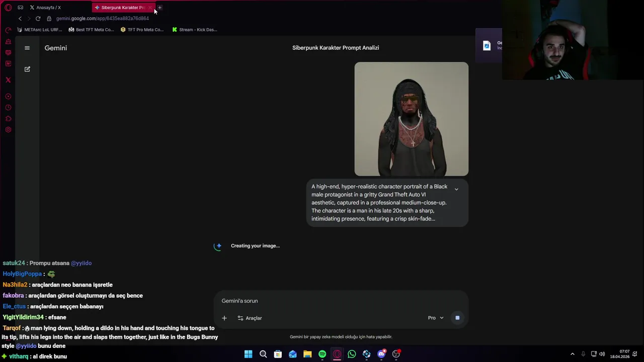Viewport: 644px width, 362px height.
Task: Focus the address bar URL
Action: click(x=103, y=19)
